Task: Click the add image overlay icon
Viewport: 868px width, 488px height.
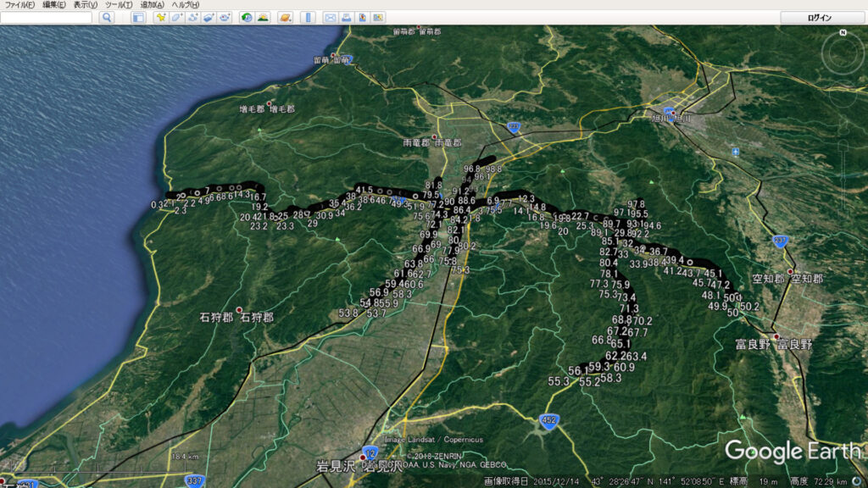Action: [209, 17]
